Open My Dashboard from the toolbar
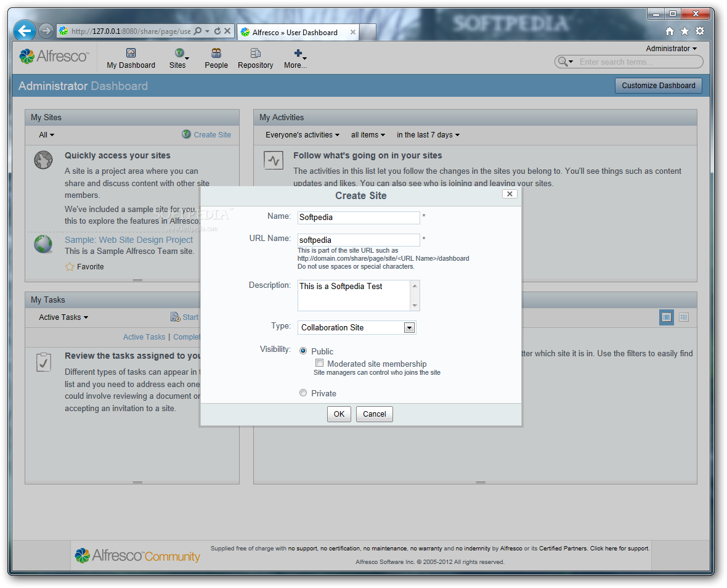The width and height of the screenshot is (727, 588). tap(131, 59)
